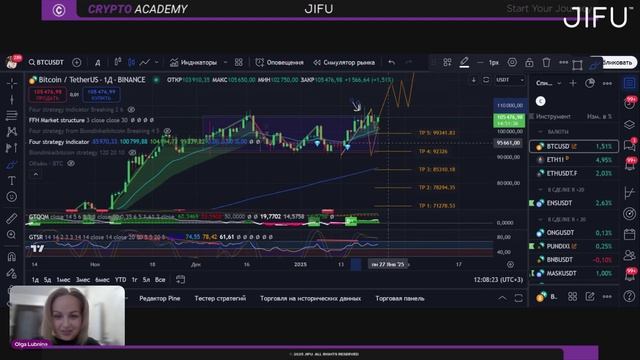Open the Индикаторы indicators menu
Image resolution: width=640 pixels, height=360 pixels.
click(x=193, y=62)
